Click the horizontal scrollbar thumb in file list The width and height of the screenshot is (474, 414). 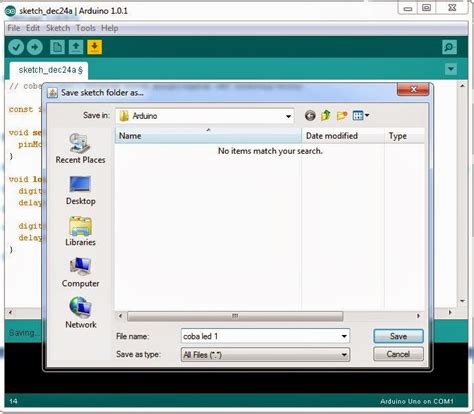(x=235, y=316)
